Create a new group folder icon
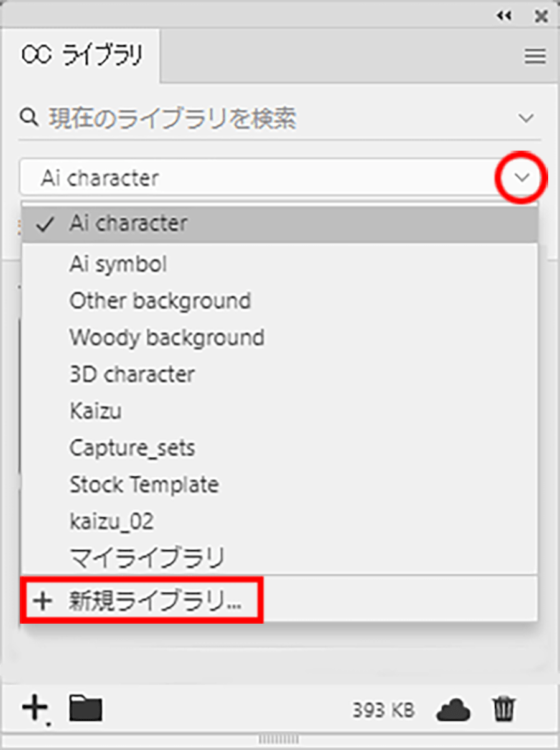This screenshot has width=560, height=750. (x=86, y=708)
